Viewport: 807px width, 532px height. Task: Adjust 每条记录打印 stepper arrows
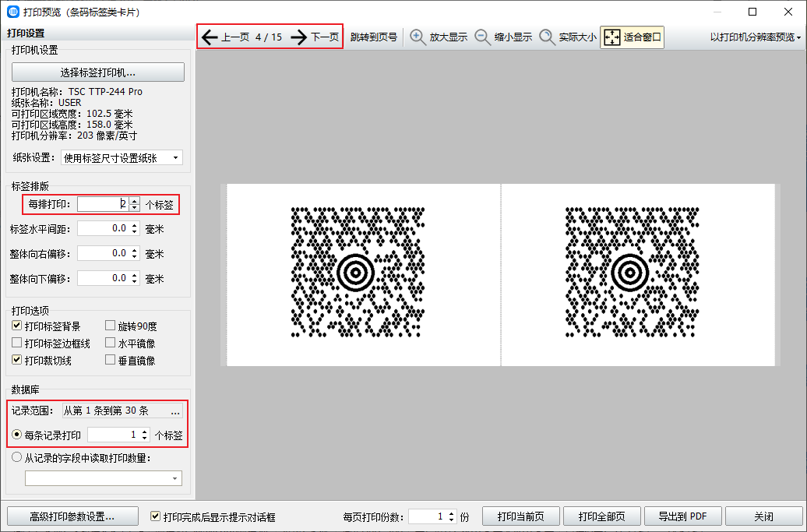pyautogui.click(x=145, y=435)
